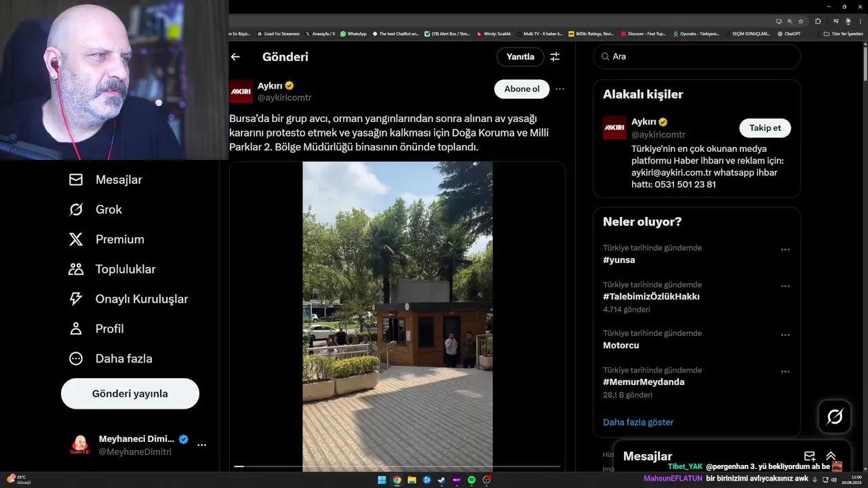Open the Motorcu trending topic
Viewport: 868px width, 488px height.
tap(621, 346)
